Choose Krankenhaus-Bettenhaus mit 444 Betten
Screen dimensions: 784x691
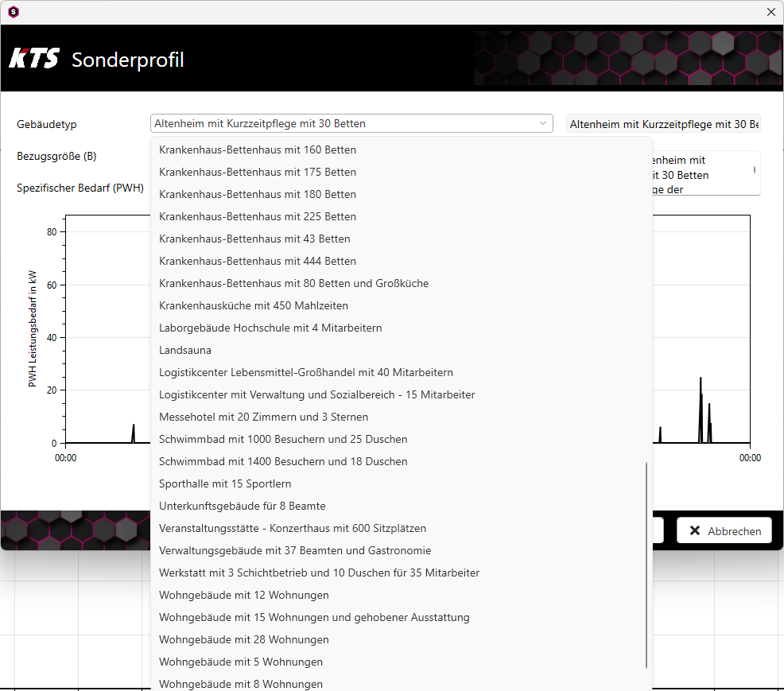[402, 261]
